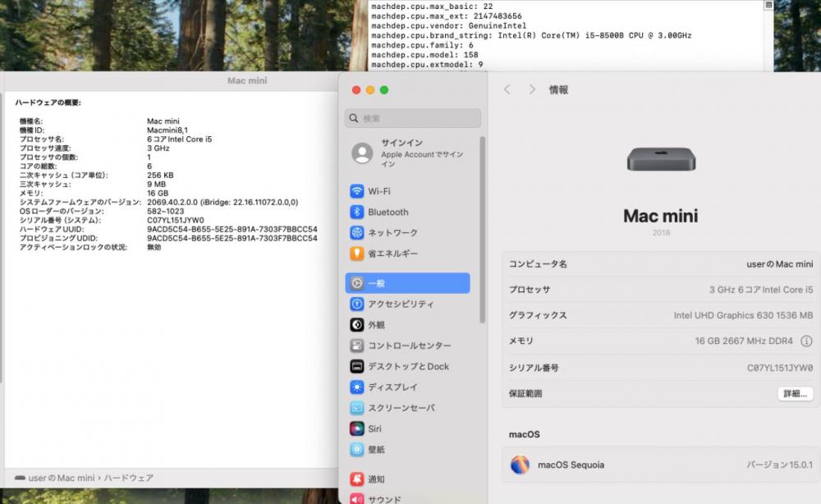Click the OSローダーのバージョン value 582~1023

click(x=166, y=211)
